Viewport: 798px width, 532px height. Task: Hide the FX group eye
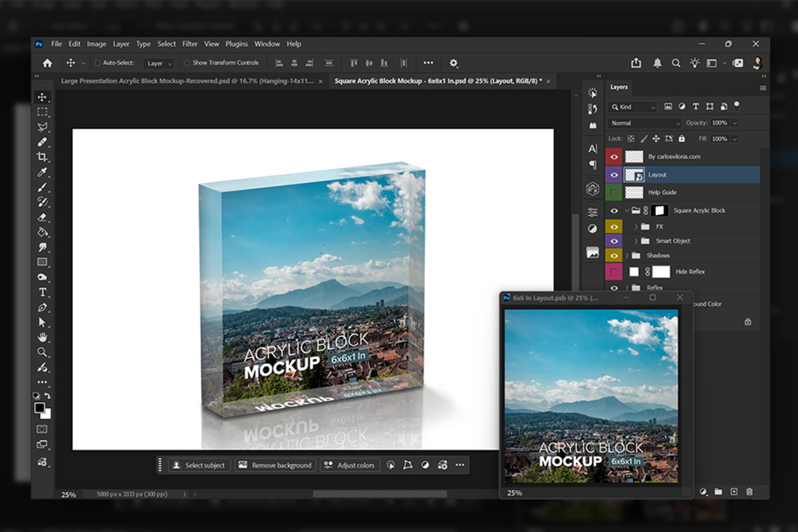[614, 227]
